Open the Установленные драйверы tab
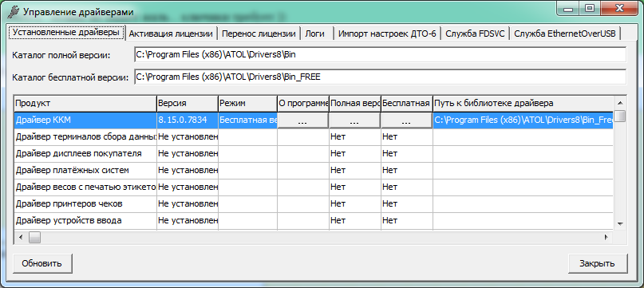 66,33
